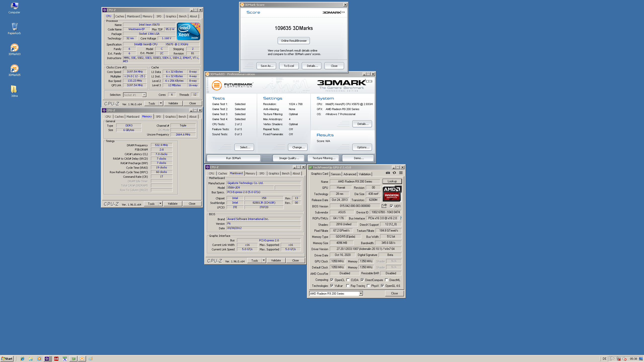Screen dimensions: 644x362
Task: Click Bus Interface question mark icon
Action: pos(401,218)
